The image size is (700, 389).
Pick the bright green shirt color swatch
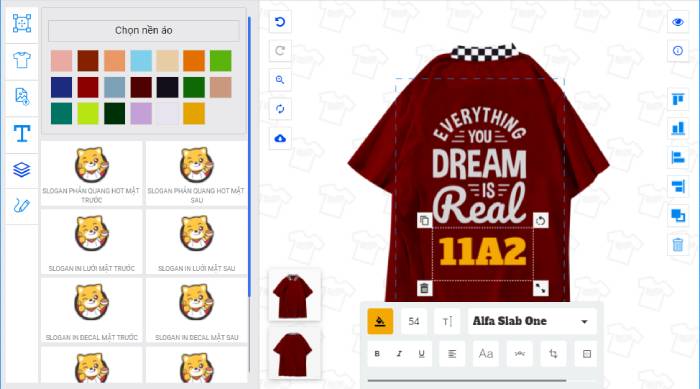point(221,61)
